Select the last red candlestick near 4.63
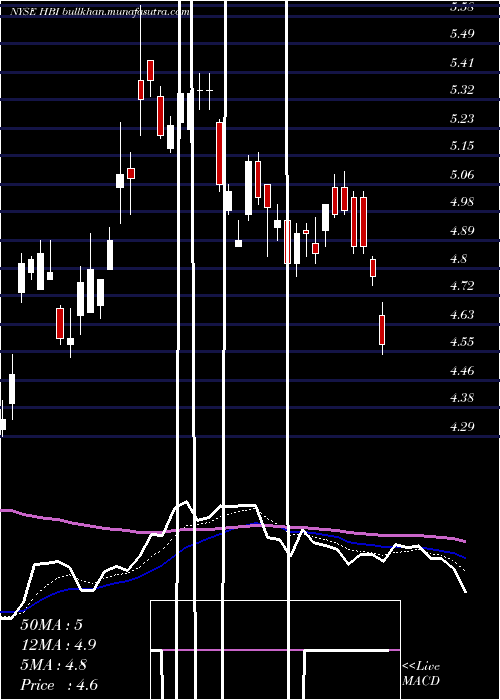 click(382, 329)
